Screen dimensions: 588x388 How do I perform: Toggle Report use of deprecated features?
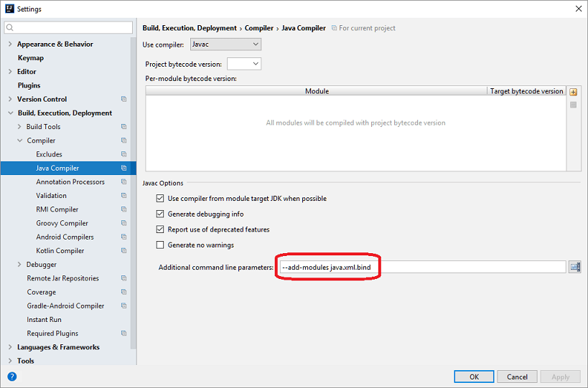(x=160, y=230)
